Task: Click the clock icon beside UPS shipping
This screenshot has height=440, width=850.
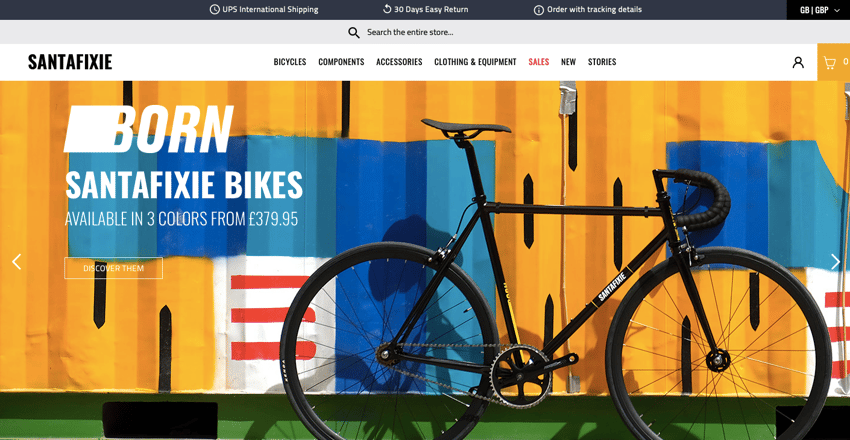Action: tap(215, 9)
